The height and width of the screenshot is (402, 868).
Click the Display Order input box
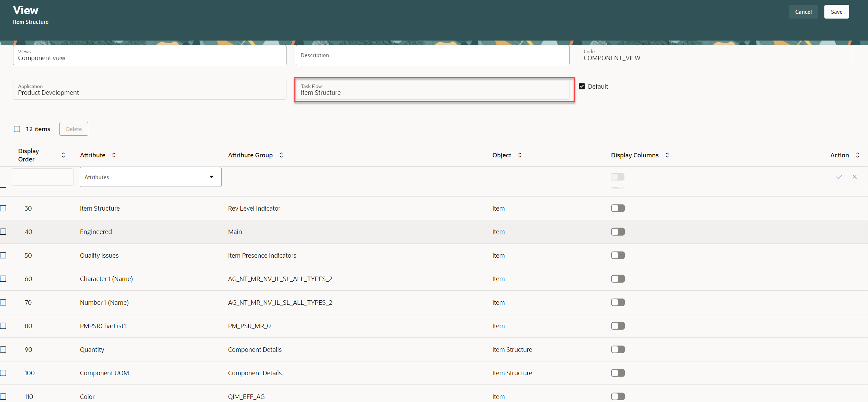(x=43, y=177)
